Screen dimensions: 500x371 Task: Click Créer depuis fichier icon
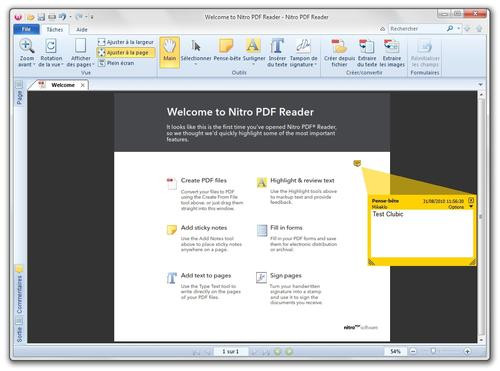tap(339, 46)
